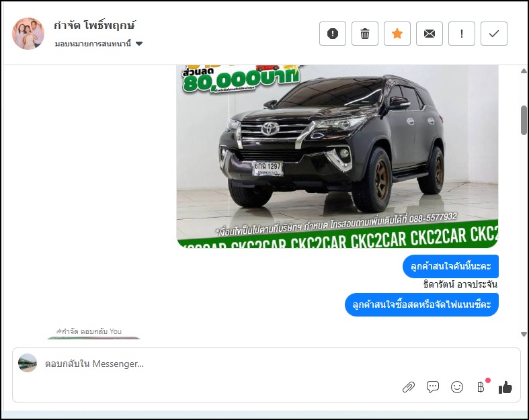
Task: Open the Toyota Fortuner promo image
Action: (x=337, y=156)
